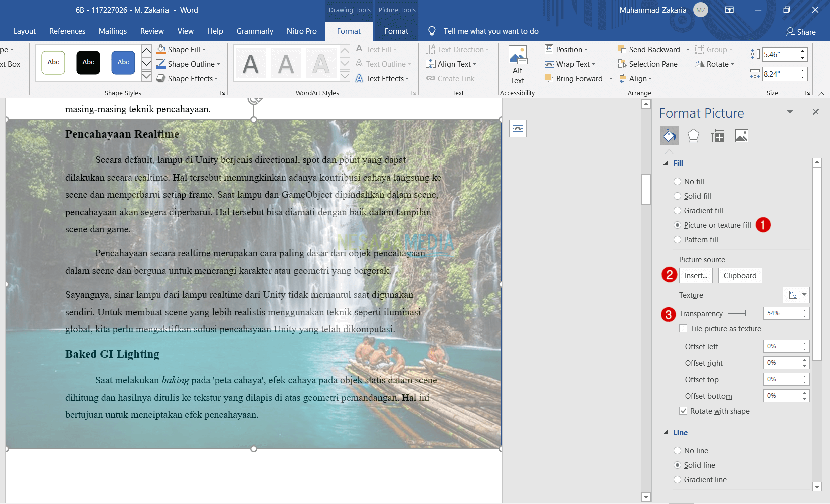Screen dimensions: 830x504
Task: Select the Gradient fill radio button
Action: coord(677,210)
